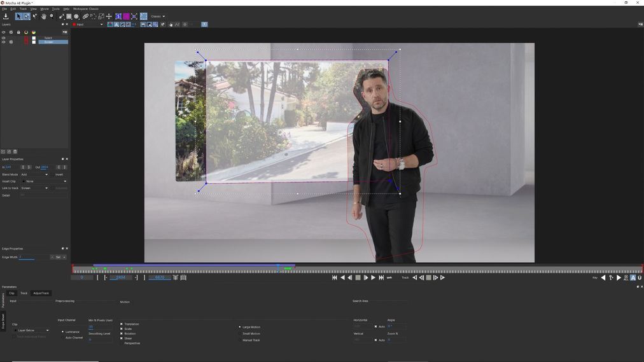Screen dimensions: 644x362
Task: Open the Insert Clip None dropdown
Action: [x=45, y=181]
